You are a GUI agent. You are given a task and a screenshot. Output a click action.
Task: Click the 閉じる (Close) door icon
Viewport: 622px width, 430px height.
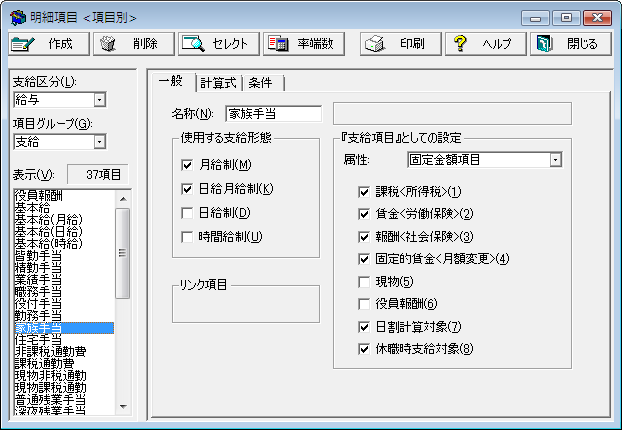(x=545, y=44)
